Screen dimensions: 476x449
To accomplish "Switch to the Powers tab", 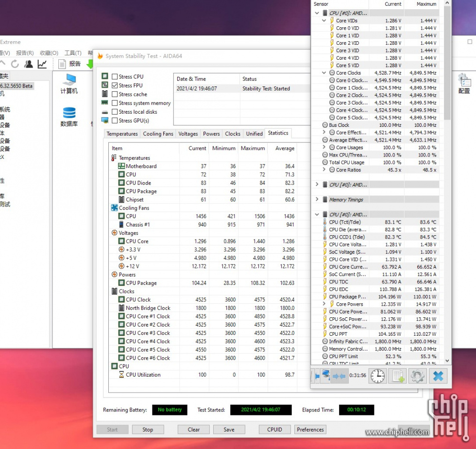I will click(x=211, y=134).
